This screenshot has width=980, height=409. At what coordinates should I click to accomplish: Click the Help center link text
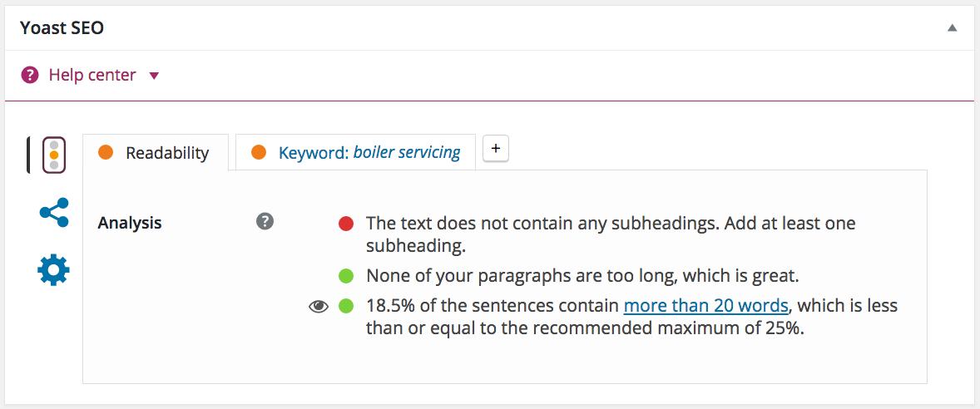click(92, 76)
